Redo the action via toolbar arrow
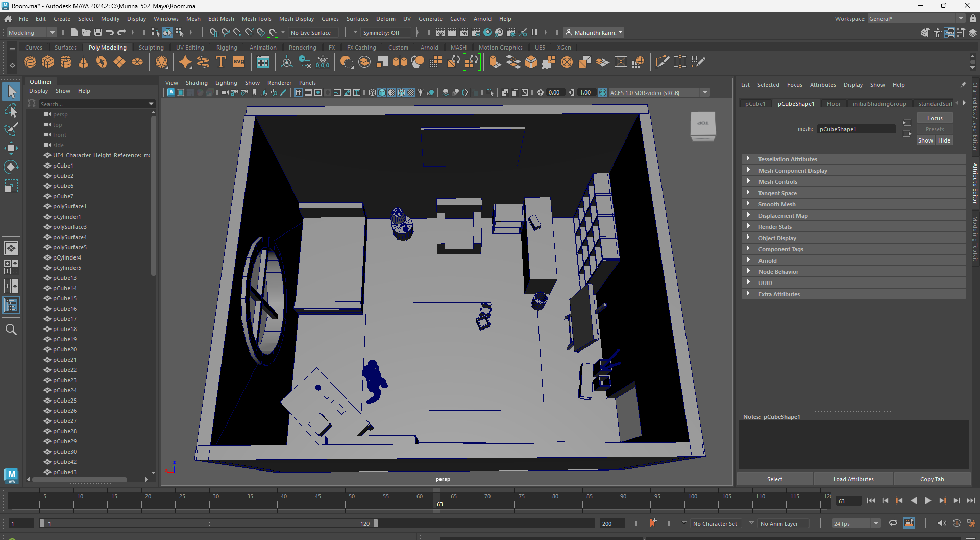This screenshot has height=540, width=980. coord(121,33)
